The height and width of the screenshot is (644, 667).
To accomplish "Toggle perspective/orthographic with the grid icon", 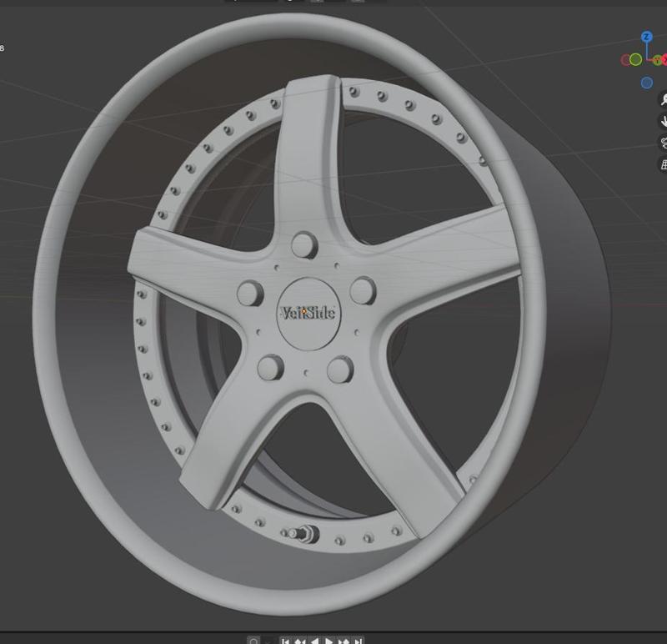I will [x=663, y=161].
